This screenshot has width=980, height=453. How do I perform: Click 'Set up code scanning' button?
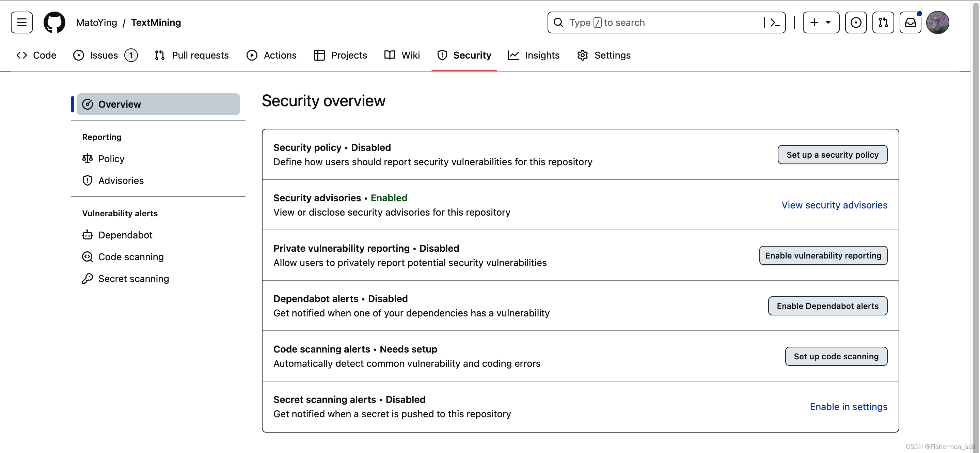point(836,356)
